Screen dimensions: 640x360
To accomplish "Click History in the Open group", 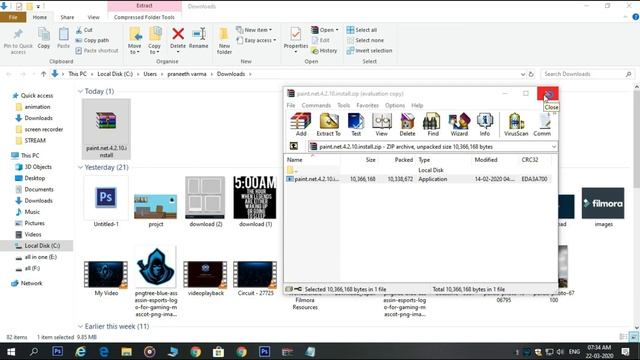I will pyautogui.click(x=324, y=51).
